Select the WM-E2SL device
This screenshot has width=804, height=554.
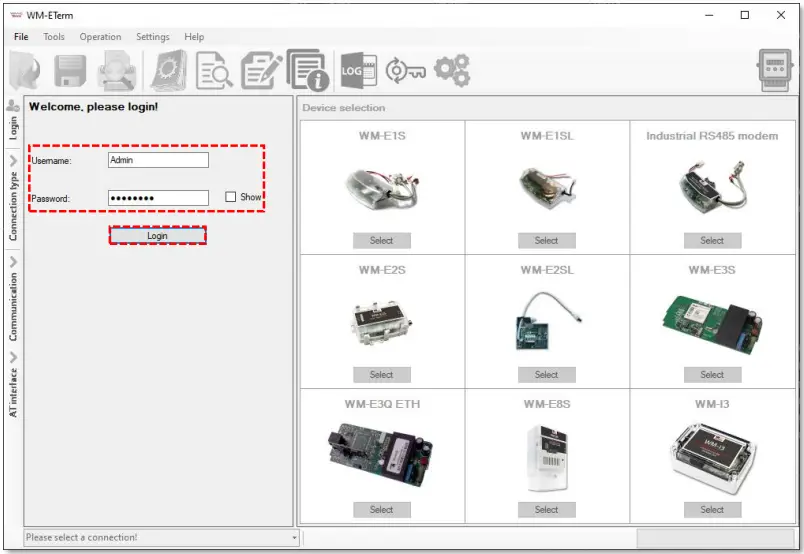click(547, 375)
